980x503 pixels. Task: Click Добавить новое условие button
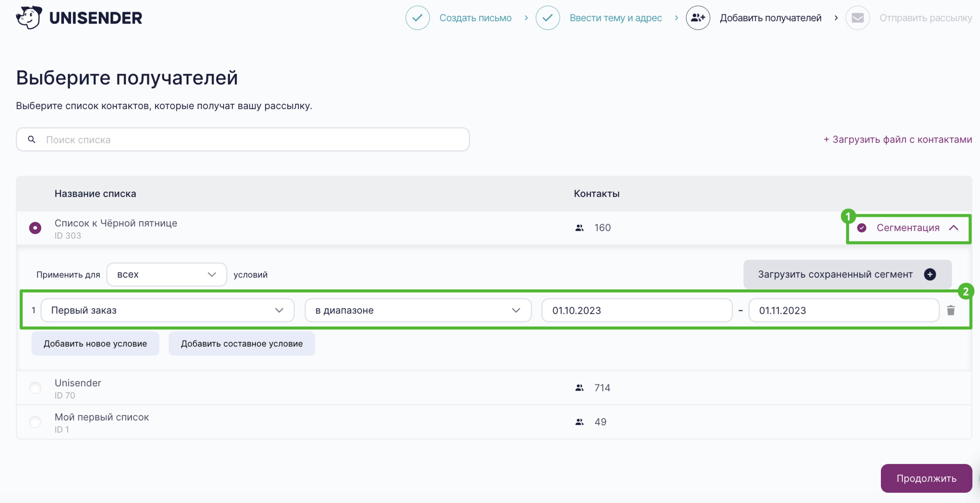pos(95,344)
